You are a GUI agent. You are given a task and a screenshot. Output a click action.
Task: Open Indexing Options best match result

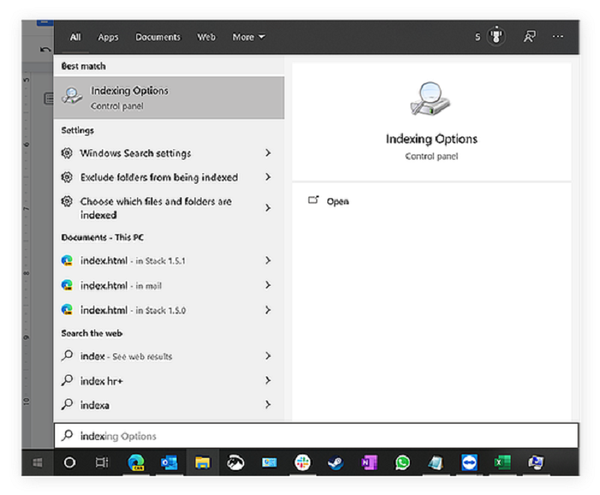coord(169,98)
